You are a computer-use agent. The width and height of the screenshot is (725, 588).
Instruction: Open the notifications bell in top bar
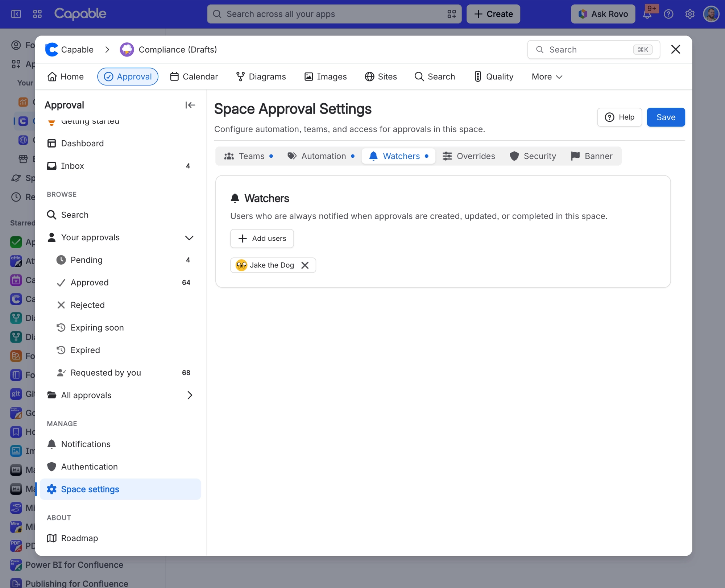coord(647,14)
